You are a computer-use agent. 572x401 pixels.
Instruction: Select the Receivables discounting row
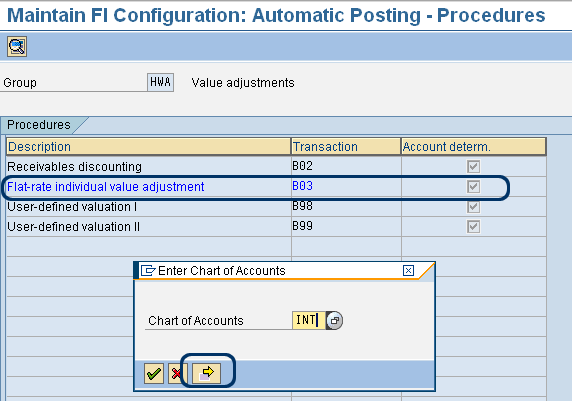pos(74,167)
